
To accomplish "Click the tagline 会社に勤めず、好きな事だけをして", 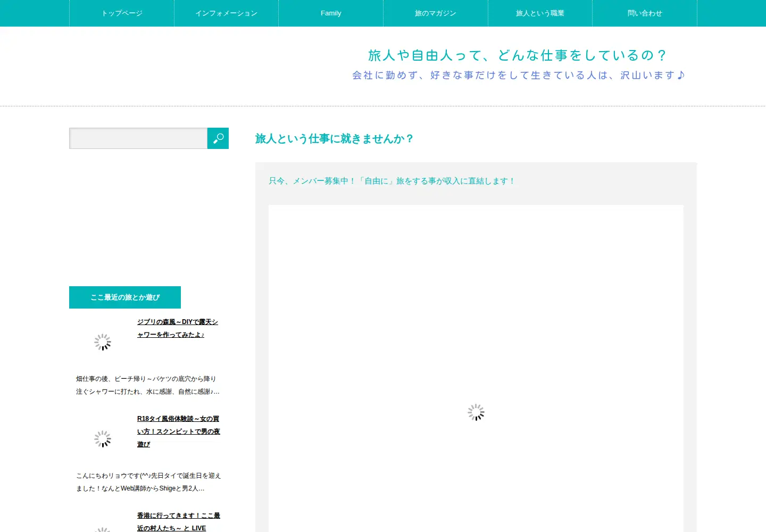I will tap(519, 76).
